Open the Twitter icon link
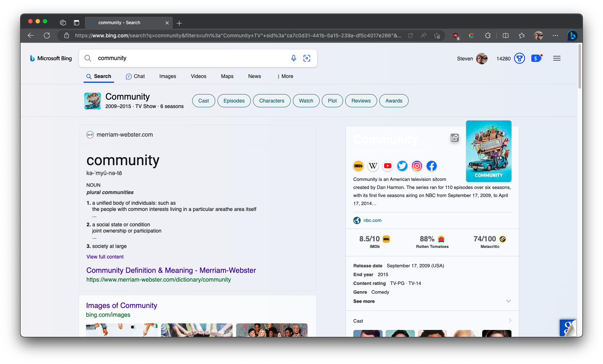 point(402,166)
